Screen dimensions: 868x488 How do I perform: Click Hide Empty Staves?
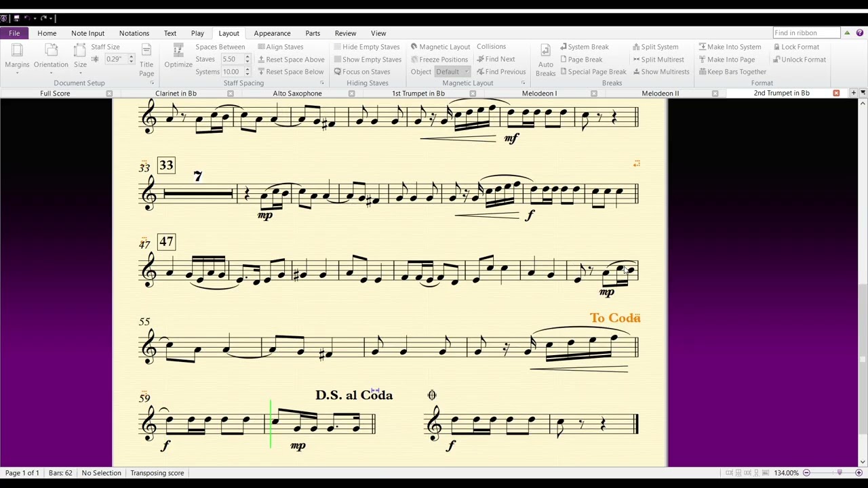[x=366, y=47]
